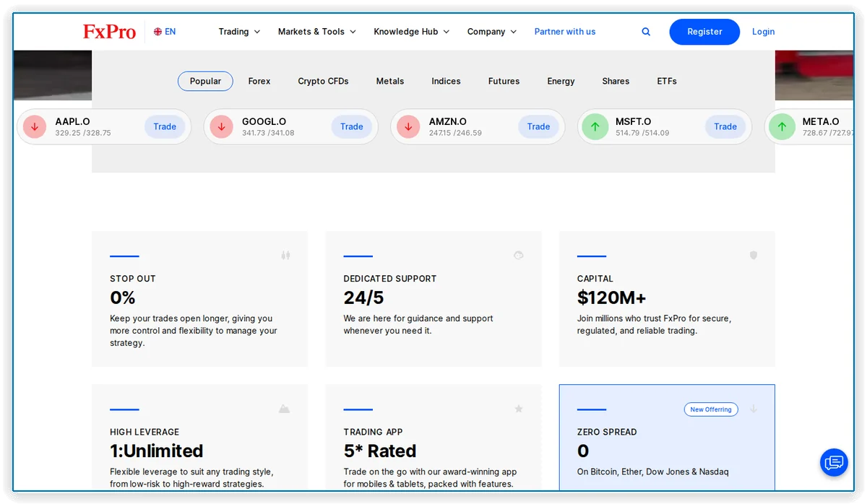Click the New Offering badge
Image resolution: width=867 pixels, height=504 pixels.
click(711, 409)
